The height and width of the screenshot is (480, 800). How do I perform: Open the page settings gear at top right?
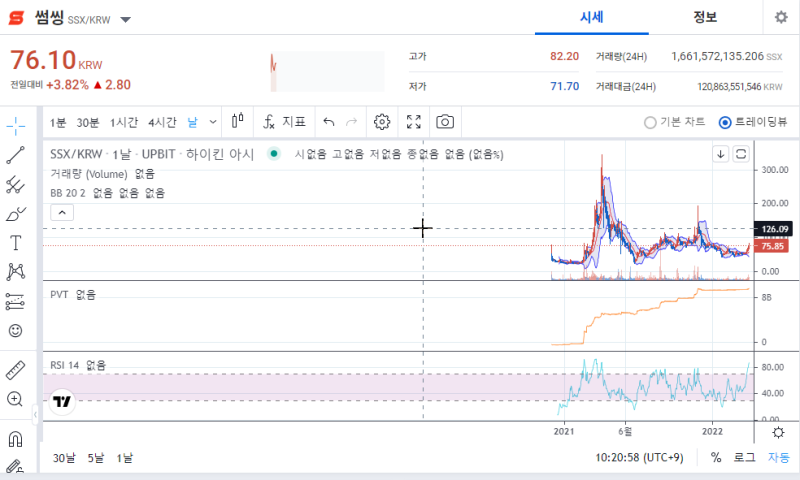(781, 17)
